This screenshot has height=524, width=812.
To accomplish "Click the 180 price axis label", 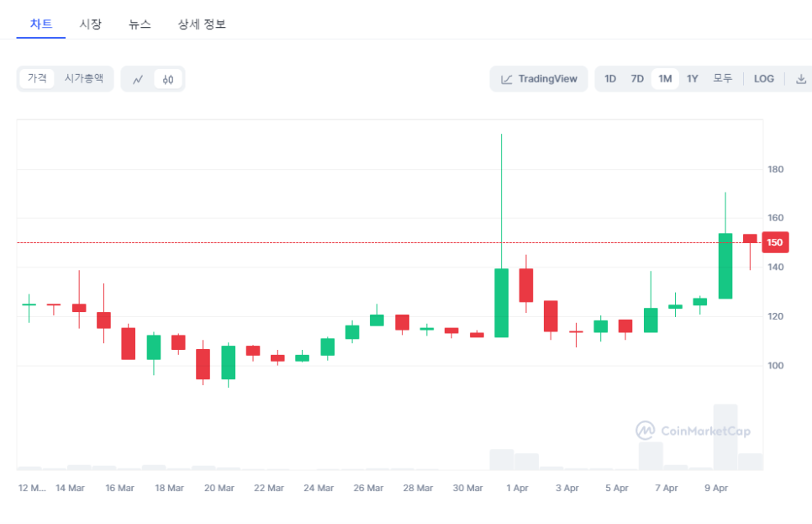I will pyautogui.click(x=775, y=169).
